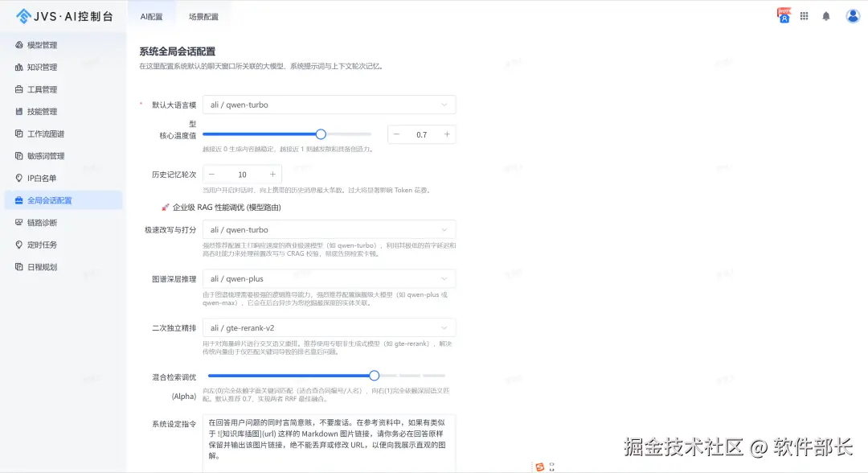This screenshot has width=868, height=473.
Task: Click the 技能管理 sidebar icon
Action: pos(18,111)
